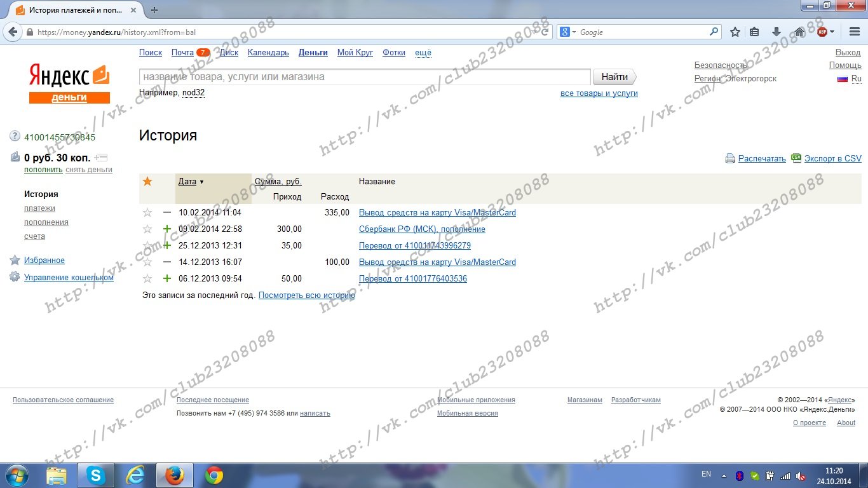868x488 pixels.
Task: Star the 09.02.2014 22:58 transaction
Action: [x=147, y=229]
